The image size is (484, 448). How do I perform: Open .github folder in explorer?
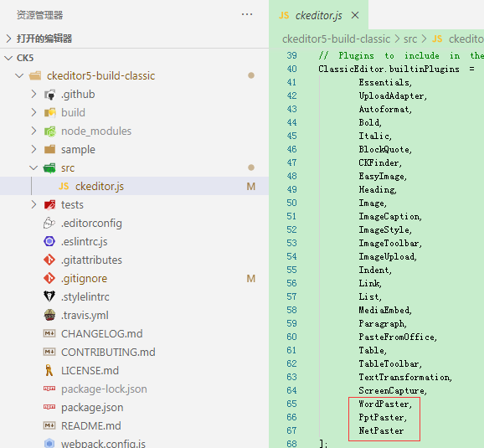click(78, 95)
